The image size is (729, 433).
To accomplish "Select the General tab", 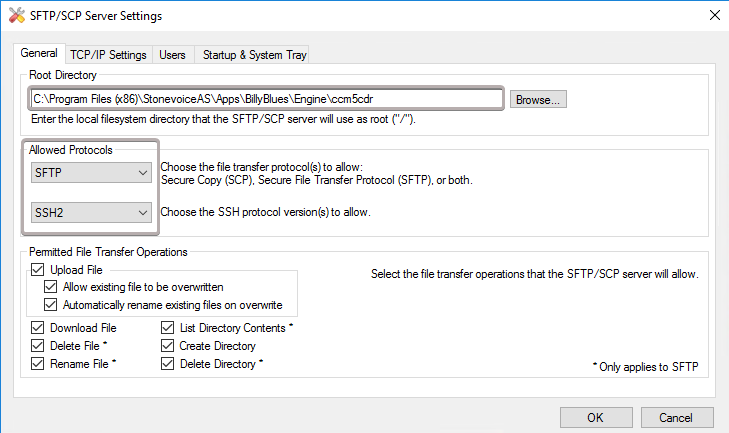I will 40,53.
